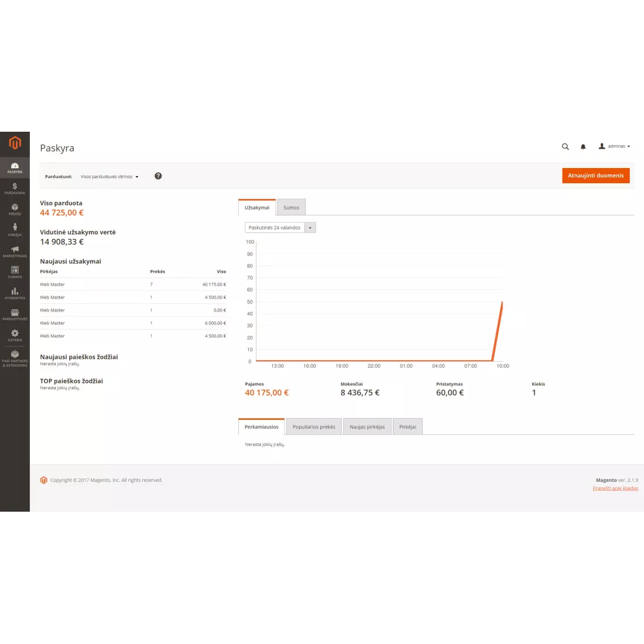
Task: Expand the store view scope dropdown
Action: click(x=109, y=177)
